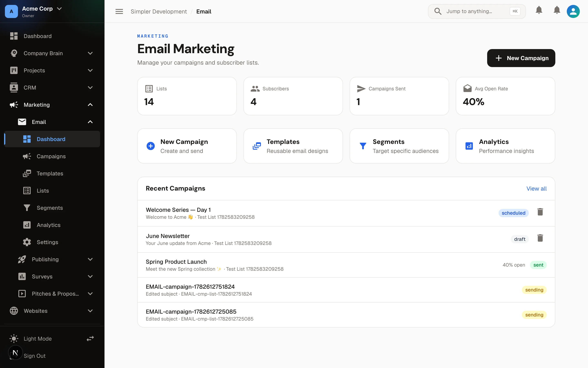The width and height of the screenshot is (588, 368).
Task: Click the Lists stat card showing 14
Action: click(x=187, y=96)
